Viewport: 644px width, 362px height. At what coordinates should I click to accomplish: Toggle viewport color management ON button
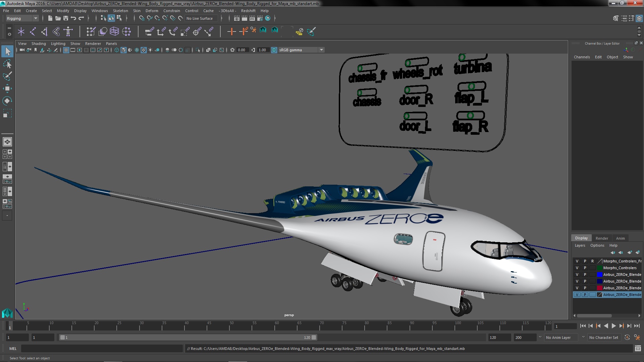tap(274, 50)
